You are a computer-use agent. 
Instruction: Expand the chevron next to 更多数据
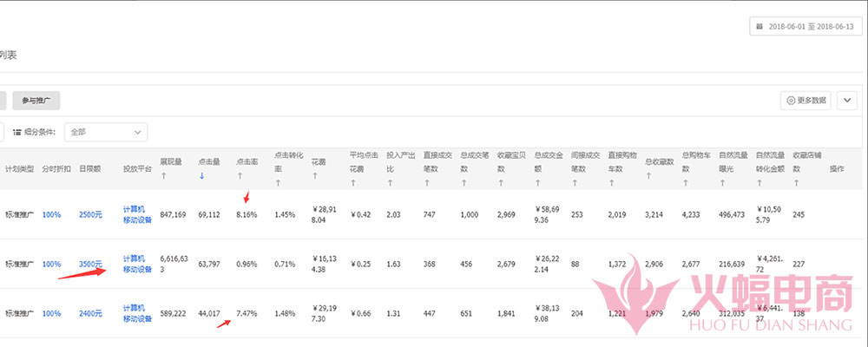[x=847, y=101]
